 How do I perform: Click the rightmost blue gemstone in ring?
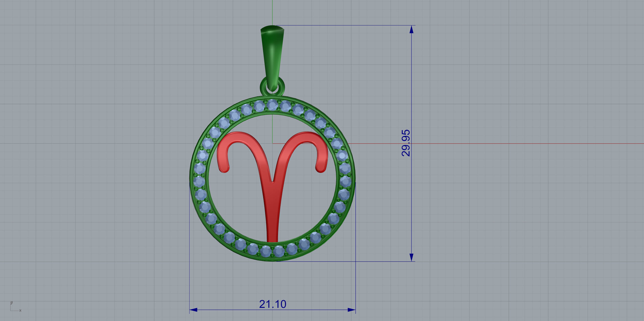click(x=346, y=181)
